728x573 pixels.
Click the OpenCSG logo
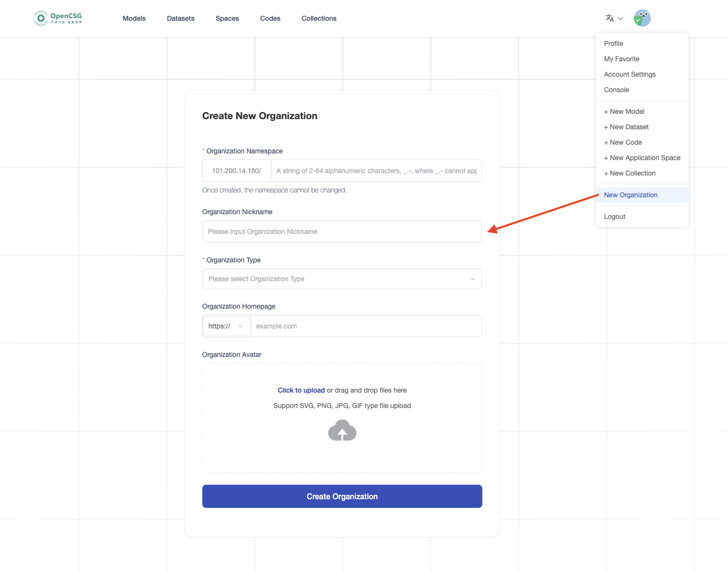point(58,18)
